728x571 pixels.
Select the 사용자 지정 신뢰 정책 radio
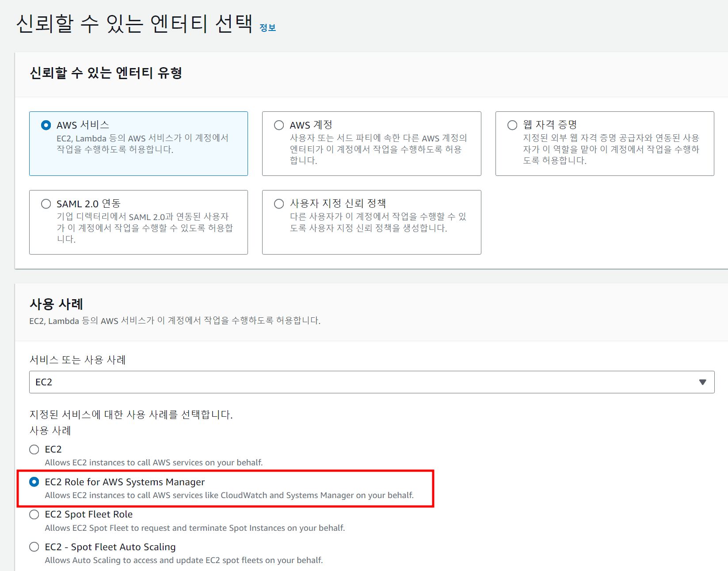(279, 204)
